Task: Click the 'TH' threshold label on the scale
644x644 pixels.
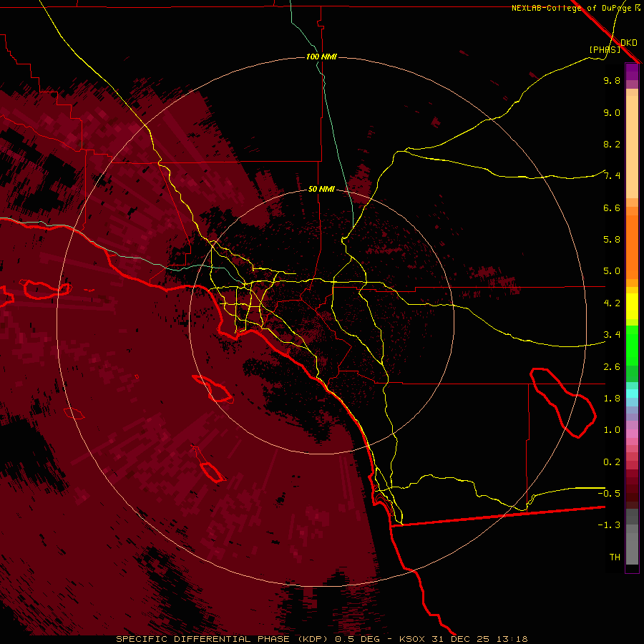Action: point(615,557)
